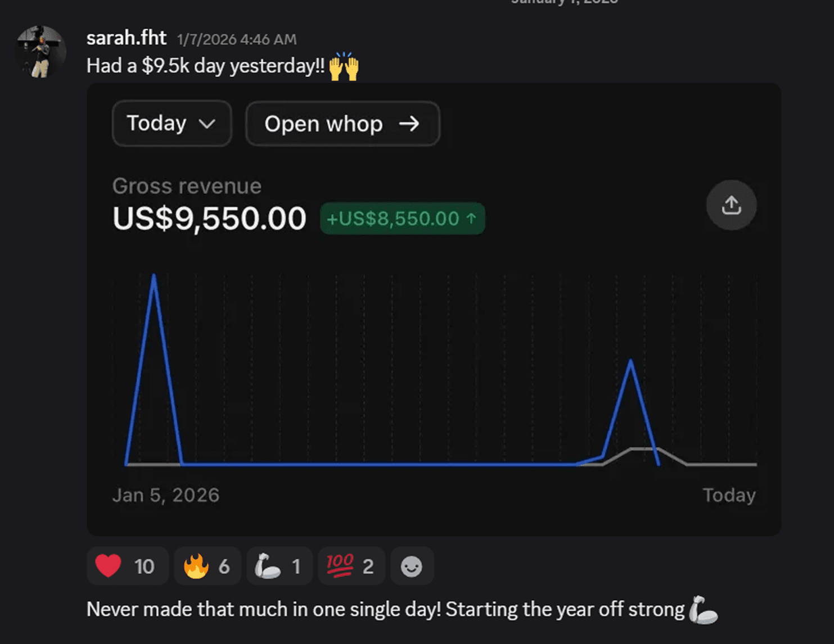The image size is (834, 644).
Task: Click the heart reaction emoji
Action: [109, 566]
